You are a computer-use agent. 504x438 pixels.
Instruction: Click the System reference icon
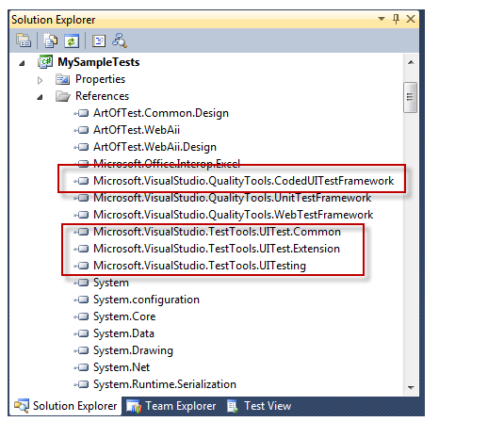tap(81, 283)
